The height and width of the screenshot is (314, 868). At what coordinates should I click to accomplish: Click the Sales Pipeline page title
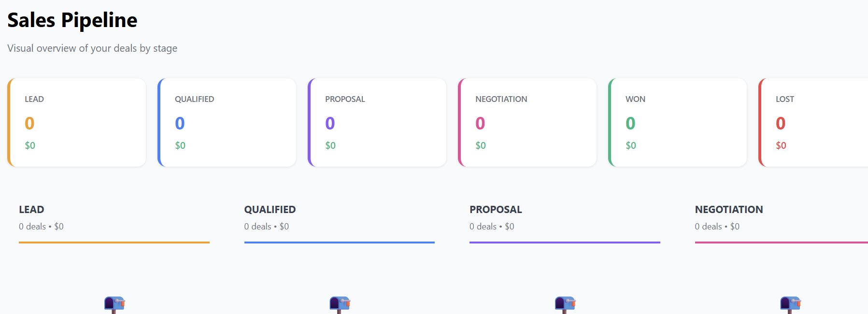click(72, 20)
